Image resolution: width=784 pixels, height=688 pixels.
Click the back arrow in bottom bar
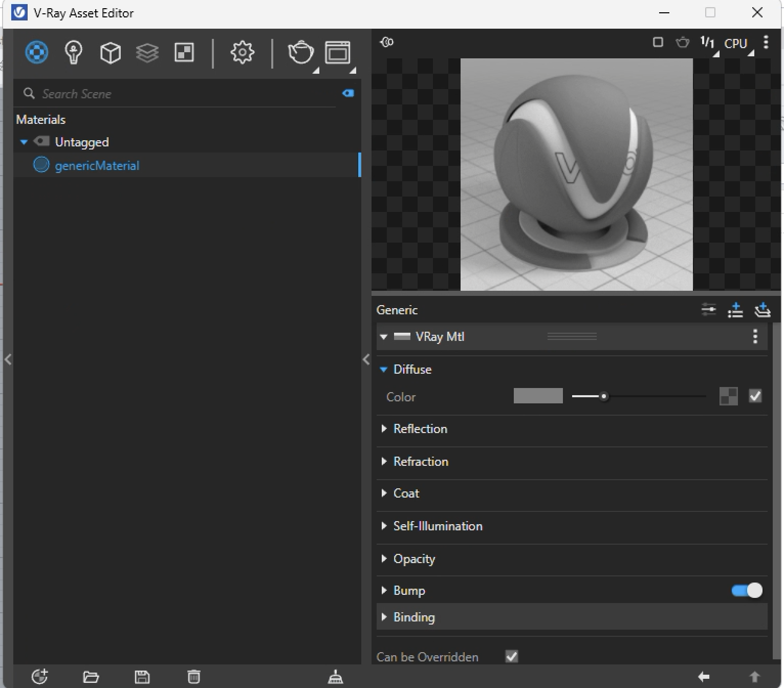tap(704, 677)
